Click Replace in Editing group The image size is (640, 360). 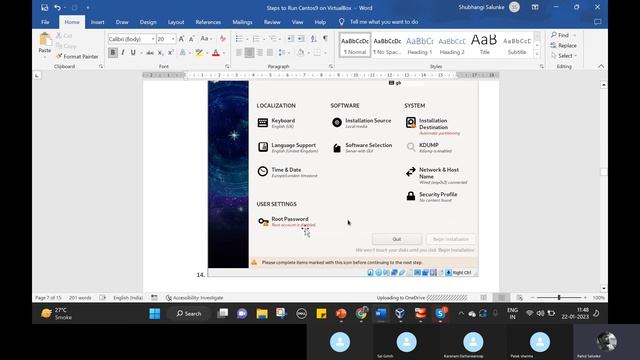pyautogui.click(x=564, y=45)
